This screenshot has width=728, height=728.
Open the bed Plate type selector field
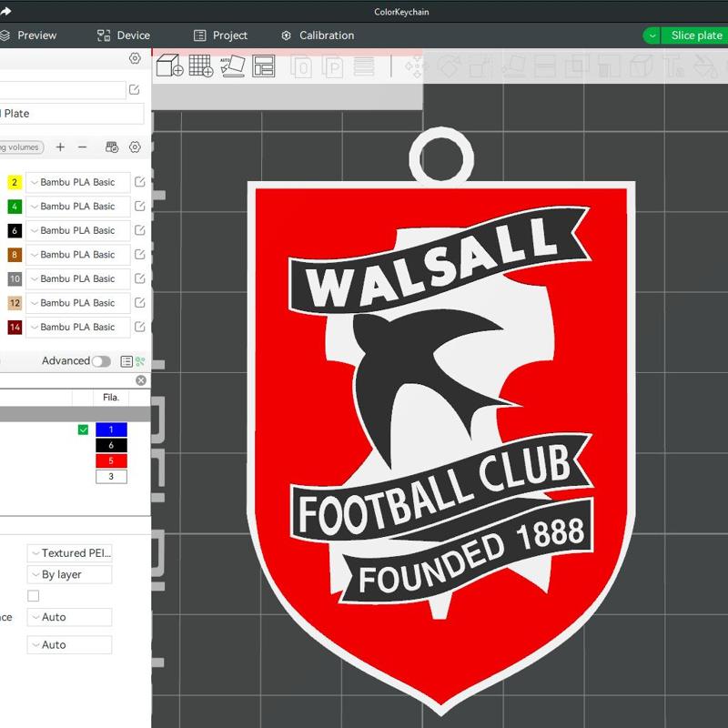click(x=72, y=114)
